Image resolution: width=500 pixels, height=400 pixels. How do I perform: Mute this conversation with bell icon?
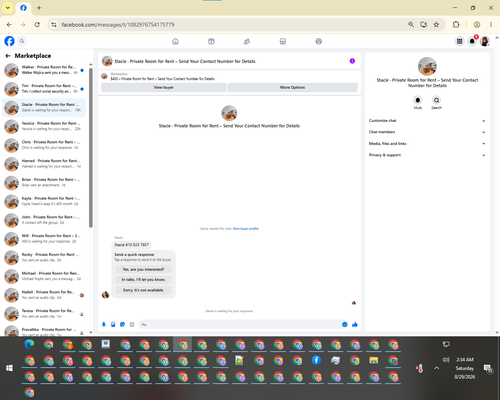click(418, 100)
